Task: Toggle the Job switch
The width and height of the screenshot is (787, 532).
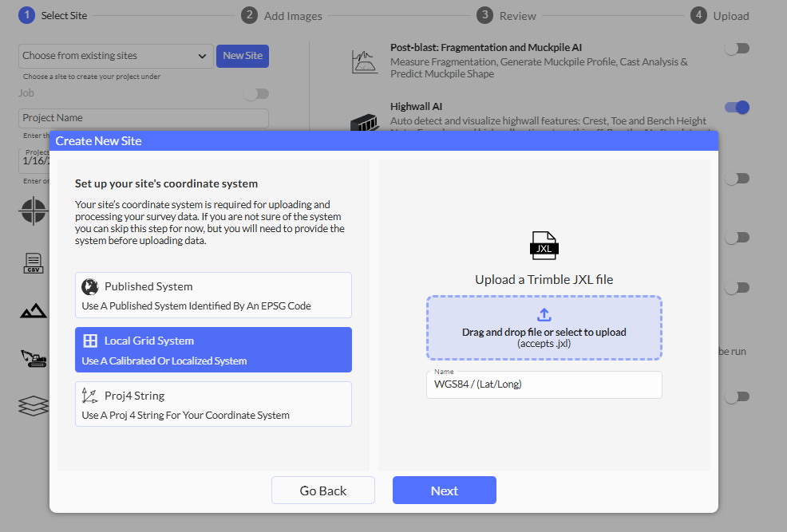Action: tap(256, 94)
